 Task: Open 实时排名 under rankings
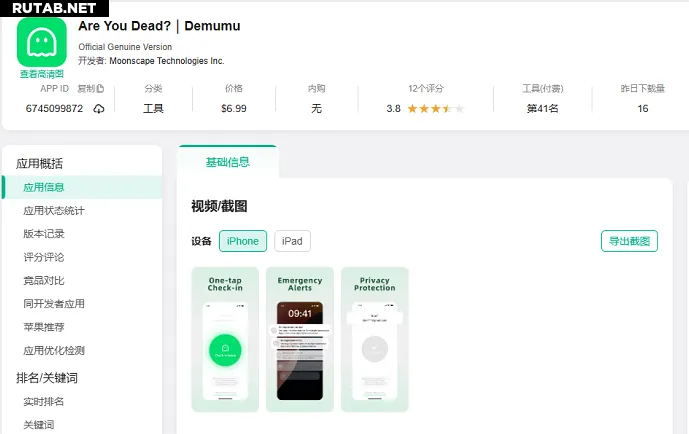tap(44, 401)
